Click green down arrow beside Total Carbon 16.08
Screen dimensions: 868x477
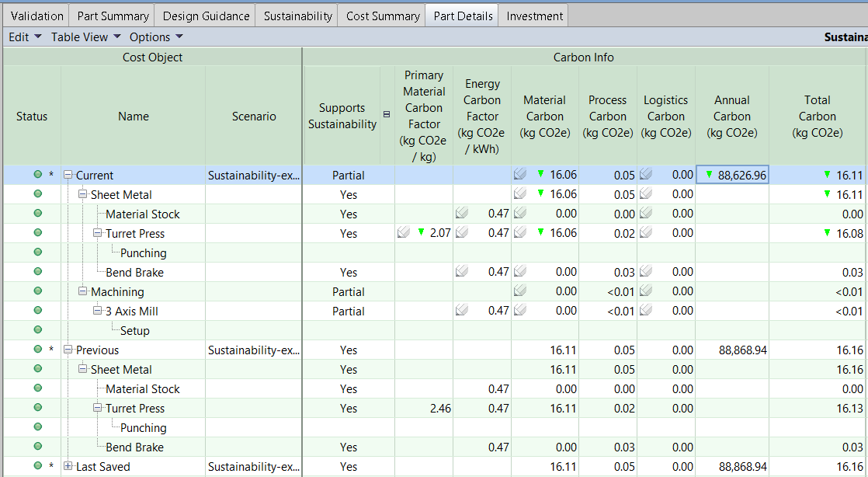827,233
